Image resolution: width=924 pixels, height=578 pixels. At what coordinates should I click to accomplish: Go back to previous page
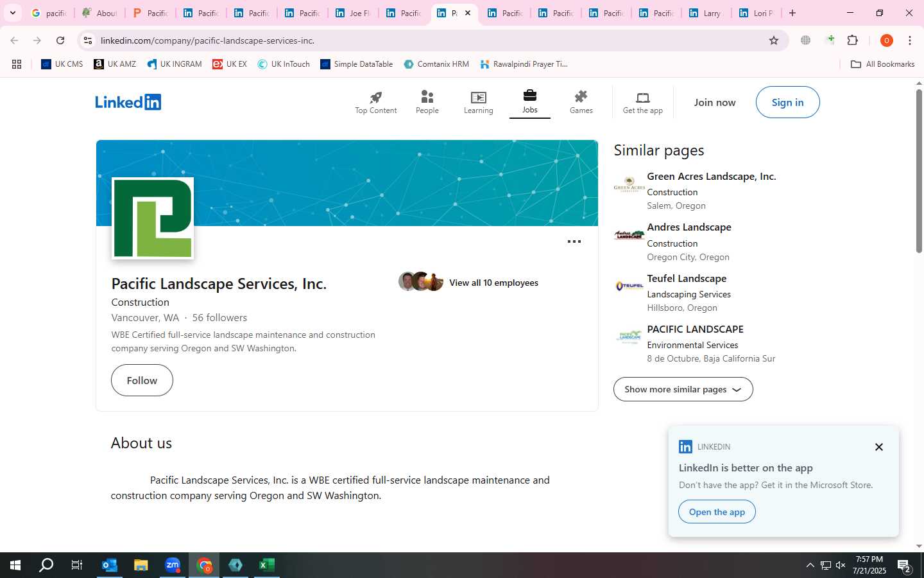point(14,40)
